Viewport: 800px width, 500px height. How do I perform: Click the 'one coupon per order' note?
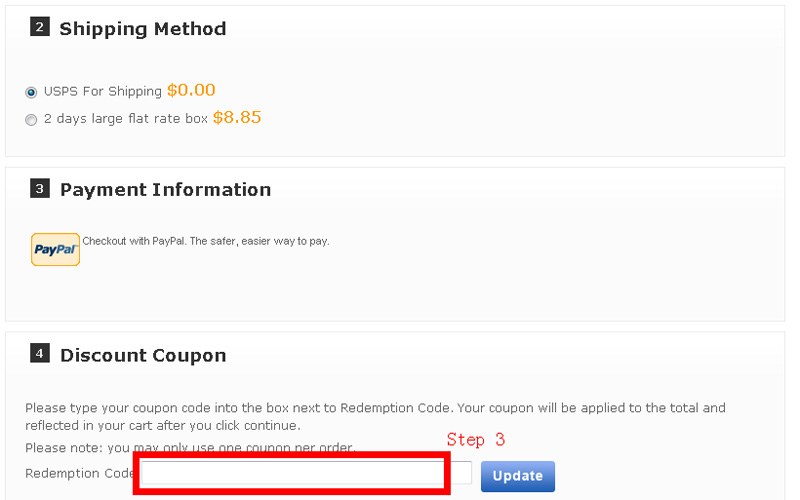190,447
